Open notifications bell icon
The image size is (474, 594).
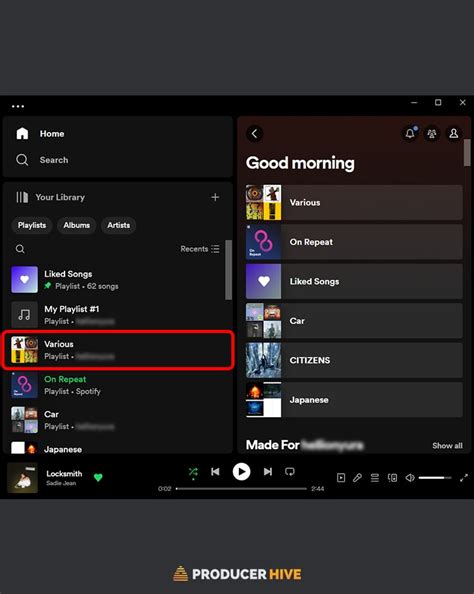(x=410, y=133)
